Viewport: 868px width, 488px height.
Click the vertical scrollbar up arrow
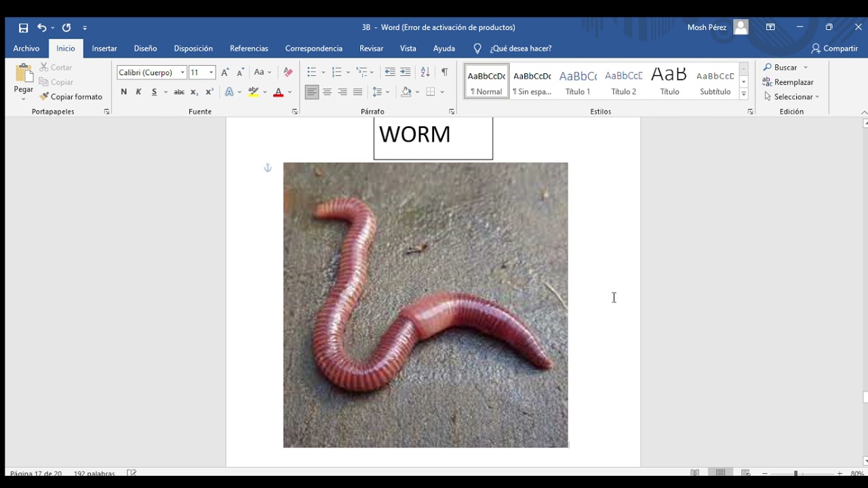(865, 123)
